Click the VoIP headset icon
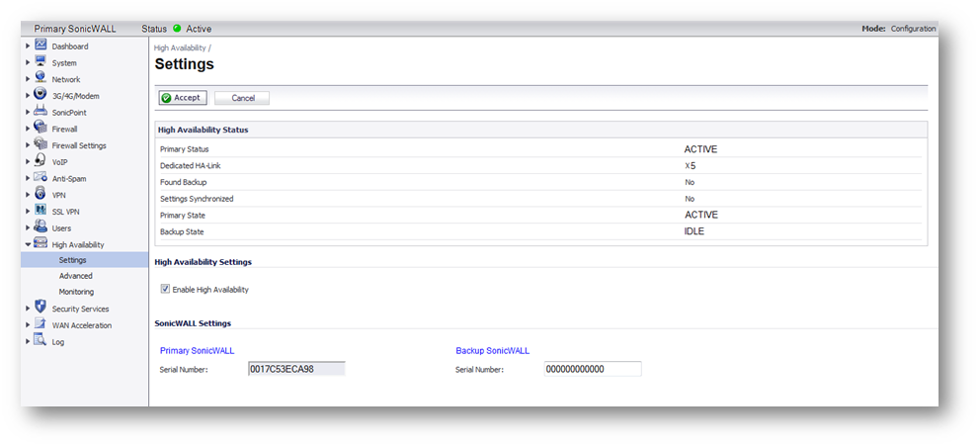The width and height of the screenshot is (980, 448). click(41, 161)
